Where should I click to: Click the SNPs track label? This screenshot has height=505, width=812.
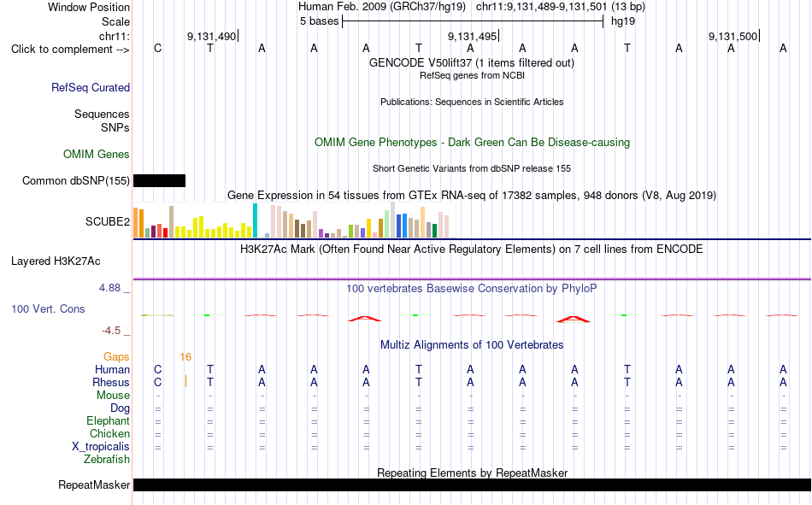[x=115, y=127]
